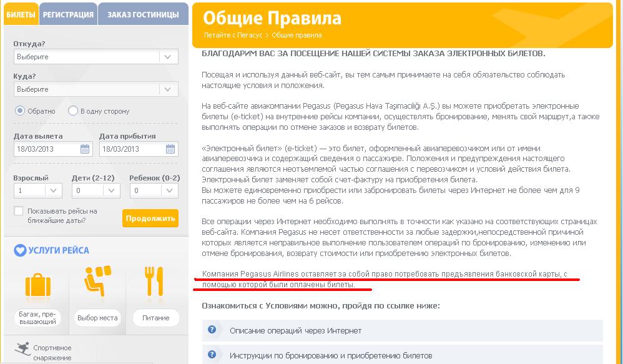This screenshot has width=623, height=364.
Task: Click the Дата прибытия date field
Action: click(x=139, y=149)
